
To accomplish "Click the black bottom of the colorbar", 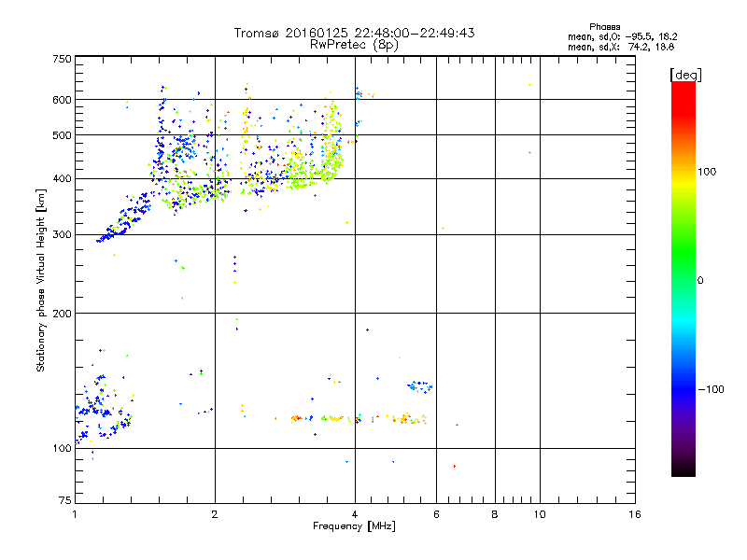I will 684,469.
